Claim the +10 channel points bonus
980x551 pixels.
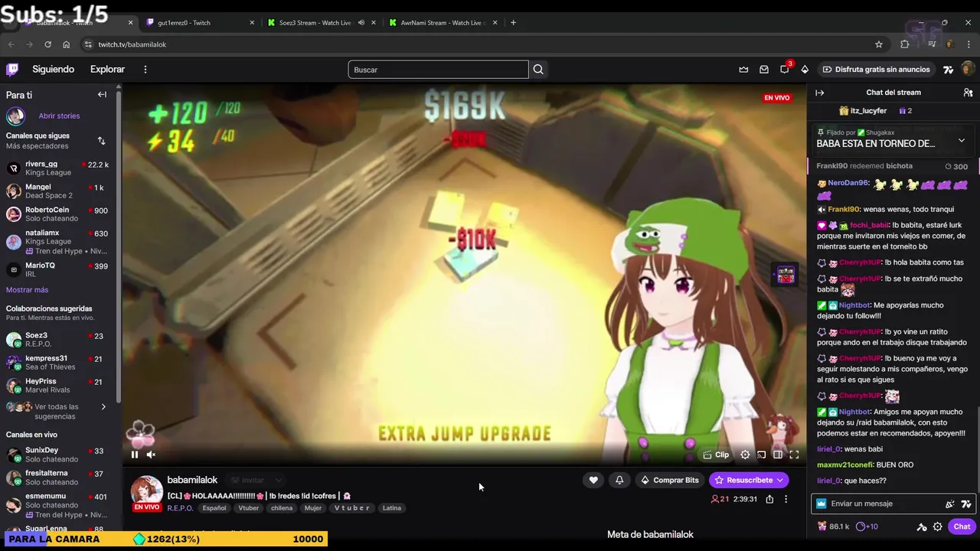pos(867,527)
